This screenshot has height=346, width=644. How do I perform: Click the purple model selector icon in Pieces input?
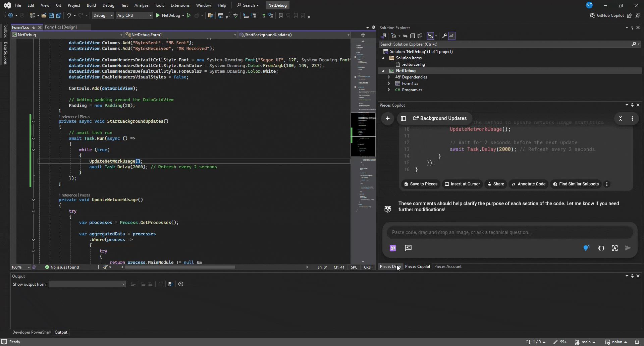(x=393, y=248)
